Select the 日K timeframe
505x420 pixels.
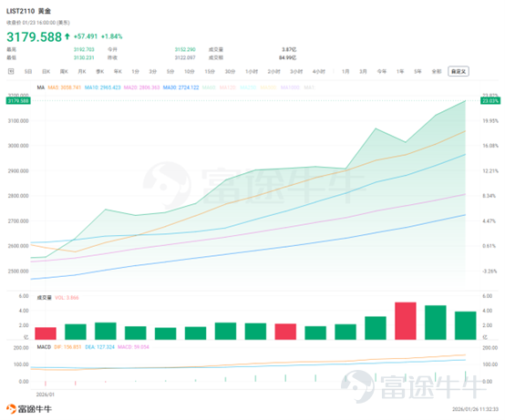[x=46, y=71]
